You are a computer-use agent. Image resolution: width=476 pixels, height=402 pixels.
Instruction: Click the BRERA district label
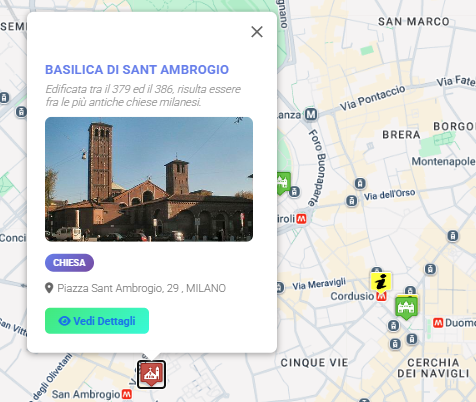pyautogui.click(x=401, y=135)
